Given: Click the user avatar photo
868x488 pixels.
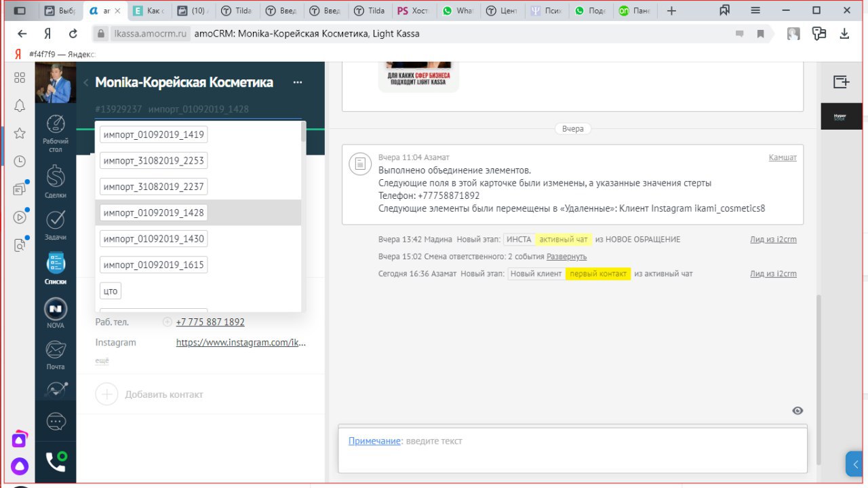Looking at the screenshot, I should (x=56, y=82).
